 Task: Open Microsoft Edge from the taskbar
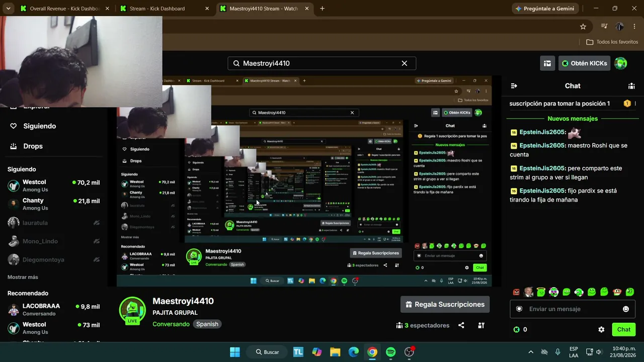(x=354, y=352)
